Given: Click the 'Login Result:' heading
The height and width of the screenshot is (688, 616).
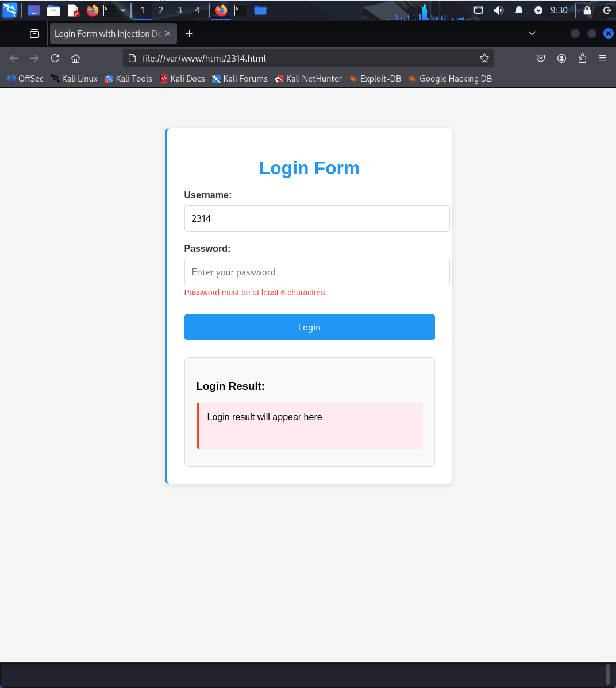Looking at the screenshot, I should coord(230,386).
